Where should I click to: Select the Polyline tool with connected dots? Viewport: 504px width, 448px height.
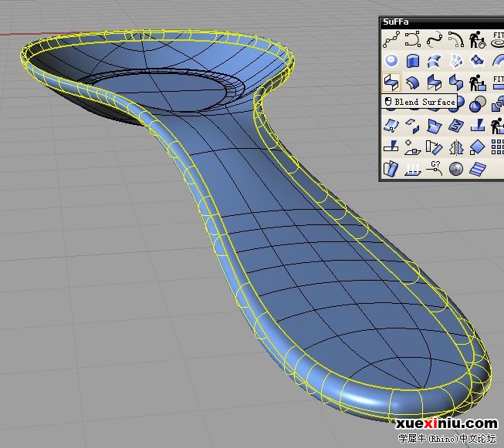tap(391, 39)
